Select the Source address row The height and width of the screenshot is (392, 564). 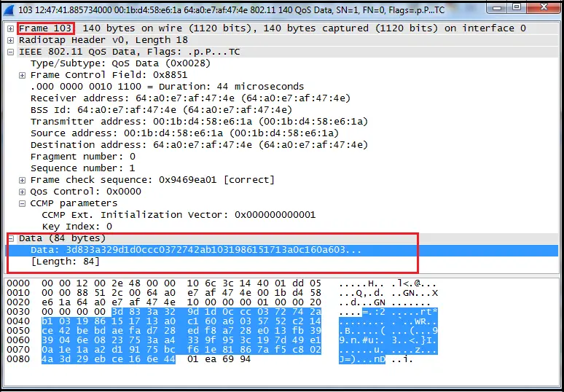282,133
